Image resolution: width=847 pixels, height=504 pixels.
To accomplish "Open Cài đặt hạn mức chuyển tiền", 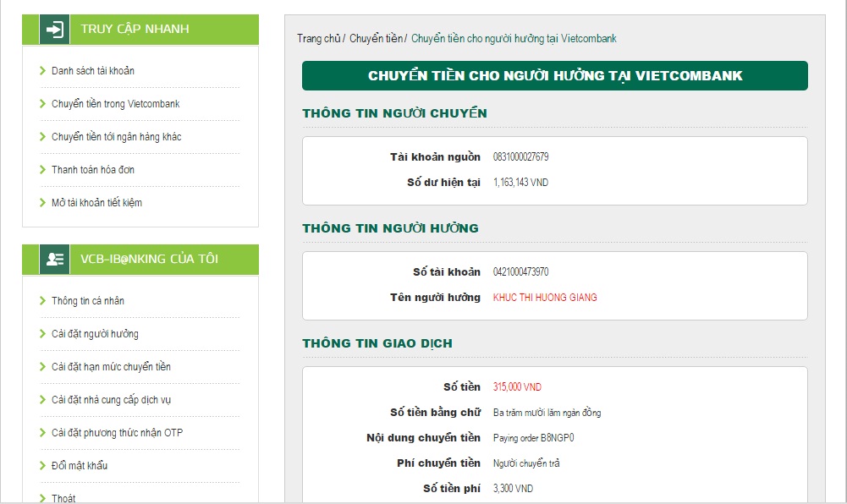I will point(112,366).
